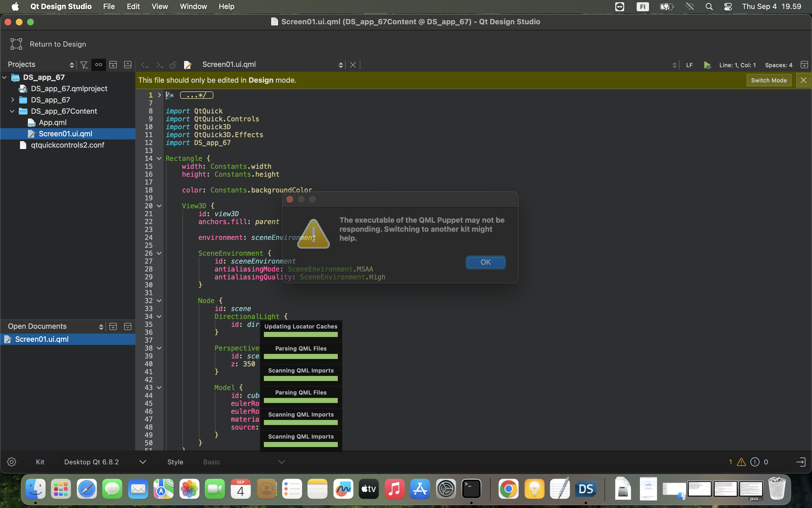Click the Switch Mode button
Screen dimensions: 812x508
[x=769, y=80]
